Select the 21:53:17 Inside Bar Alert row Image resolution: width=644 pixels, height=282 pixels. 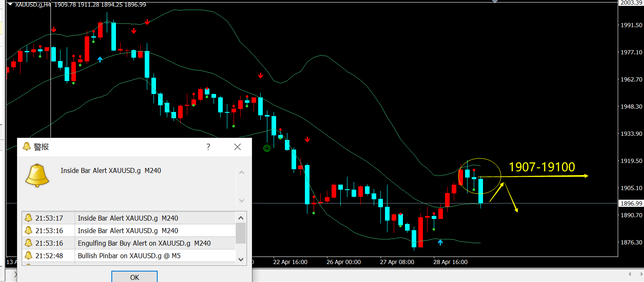(x=128, y=218)
